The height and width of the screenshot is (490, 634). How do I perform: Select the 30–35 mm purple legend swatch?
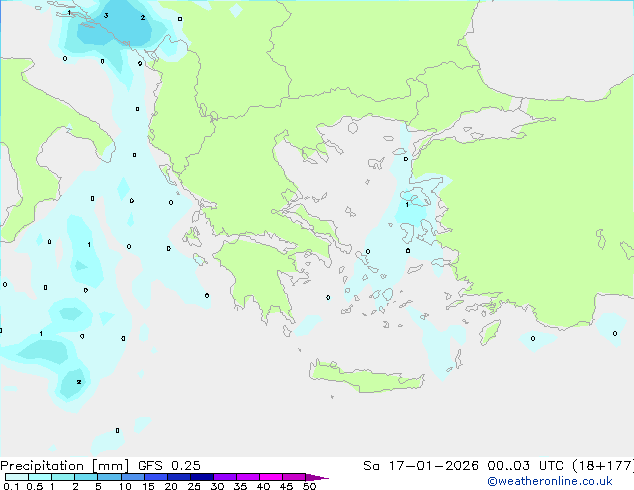point(225,477)
